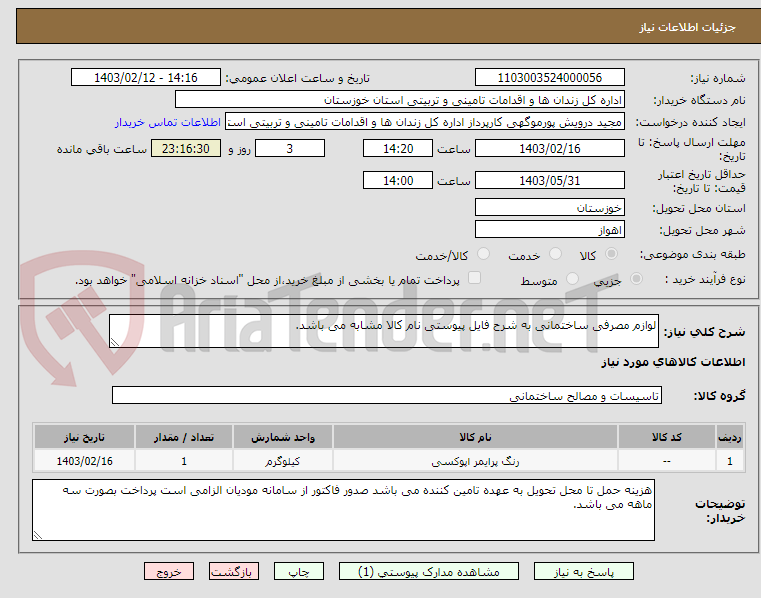Click the تاریخ نیاز column header
This screenshot has height=598, width=761.
click(x=84, y=437)
